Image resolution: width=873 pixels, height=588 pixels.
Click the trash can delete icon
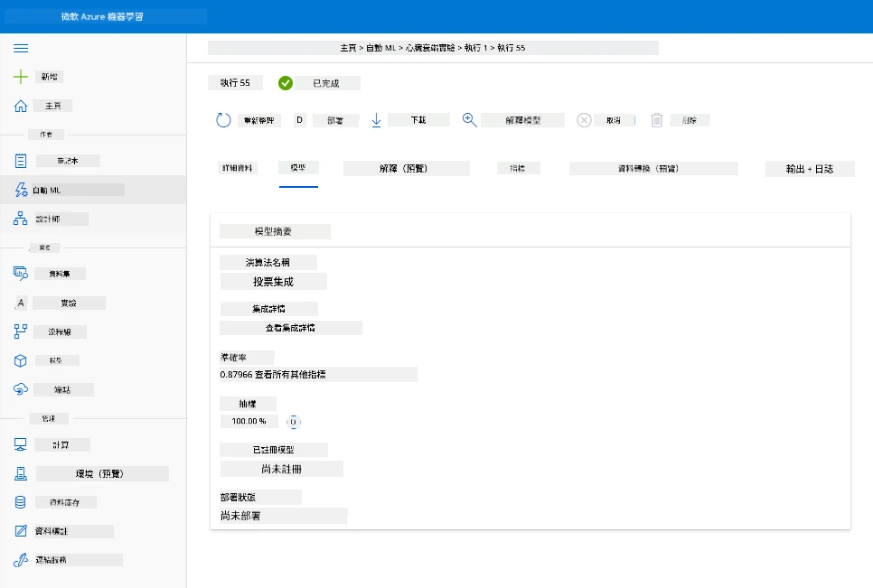tap(657, 120)
